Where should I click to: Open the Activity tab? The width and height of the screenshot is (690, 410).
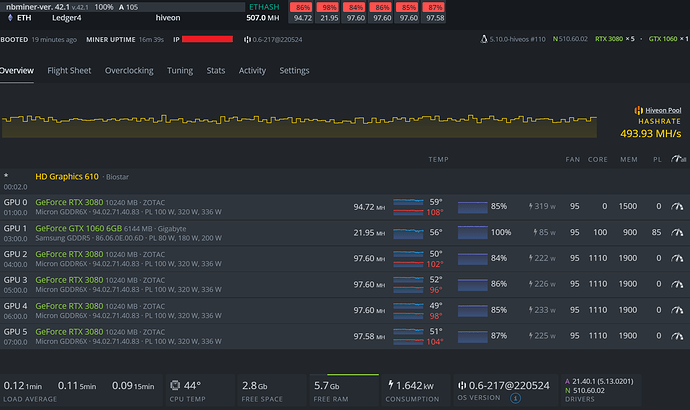tap(252, 70)
